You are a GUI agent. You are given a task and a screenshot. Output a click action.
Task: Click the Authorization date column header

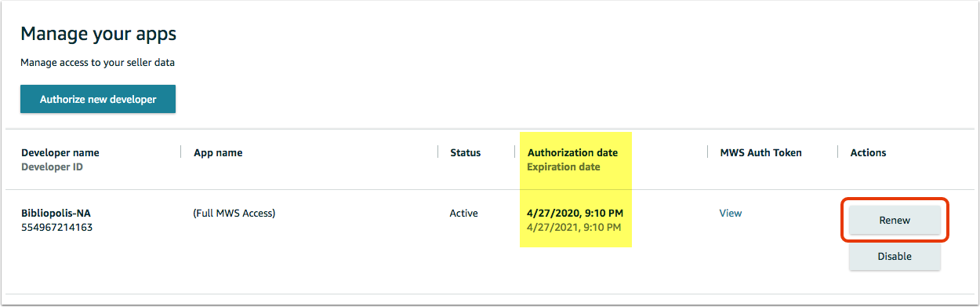click(x=572, y=152)
